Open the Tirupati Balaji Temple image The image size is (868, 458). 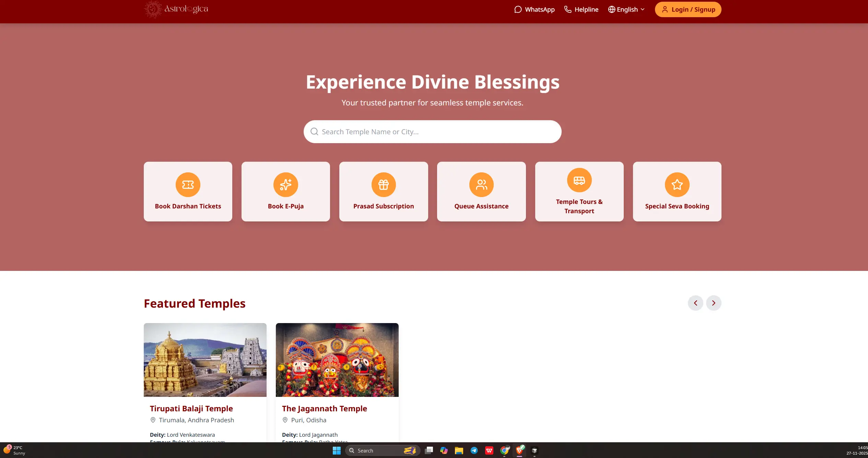tap(205, 360)
